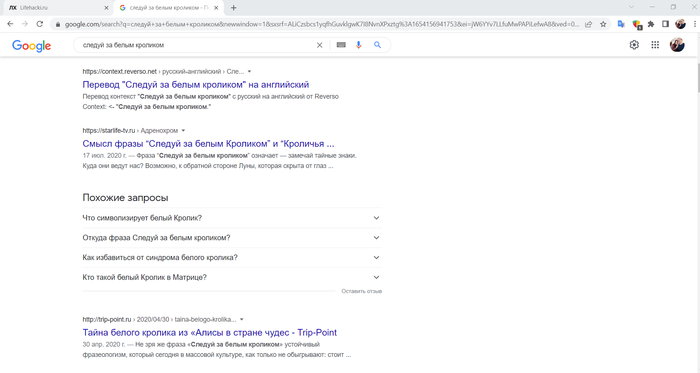Open the Reverso translation result link
The image size is (700, 373).
[196, 84]
